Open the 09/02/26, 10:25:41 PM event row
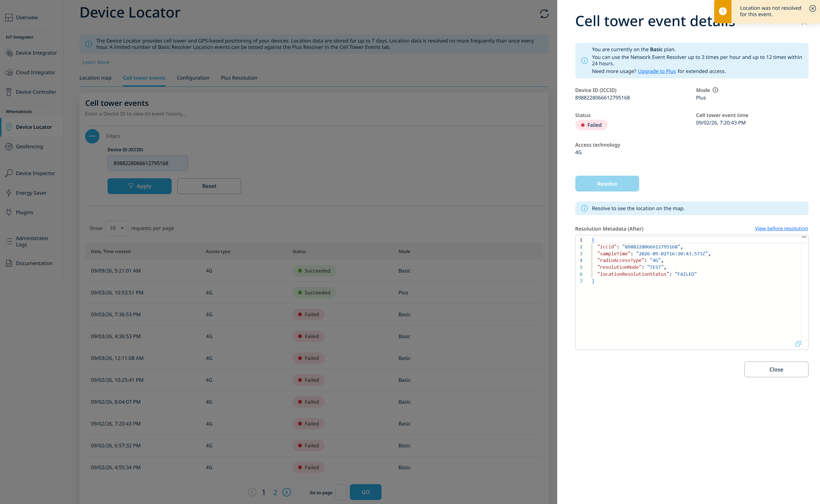The width and height of the screenshot is (820, 504). point(314,380)
